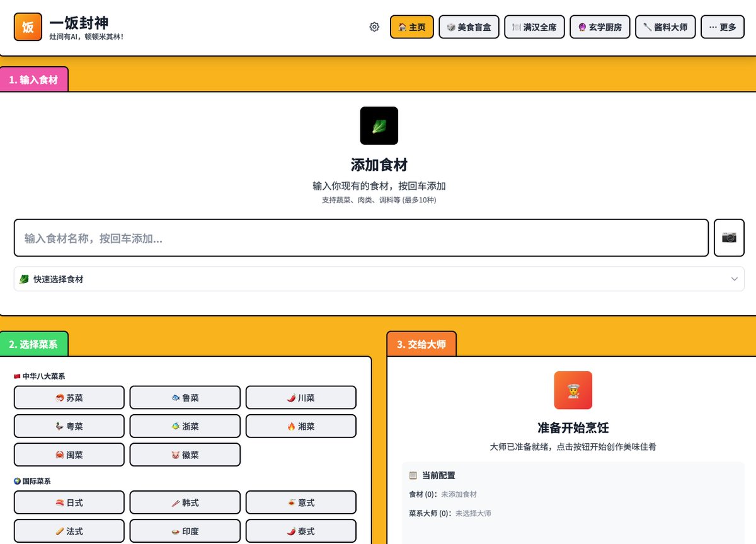This screenshot has width=756, height=544.
Task: Select the 日式 cuisine option
Action: point(68,502)
